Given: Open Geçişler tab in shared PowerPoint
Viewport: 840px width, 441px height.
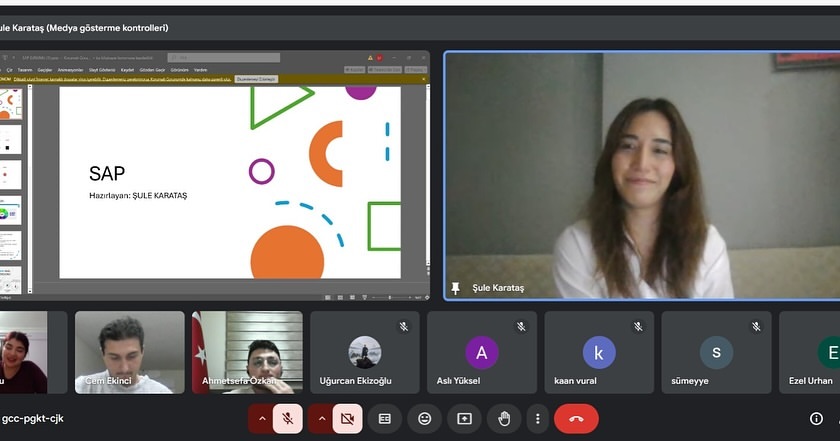Looking at the screenshot, I should pyautogui.click(x=45, y=70).
